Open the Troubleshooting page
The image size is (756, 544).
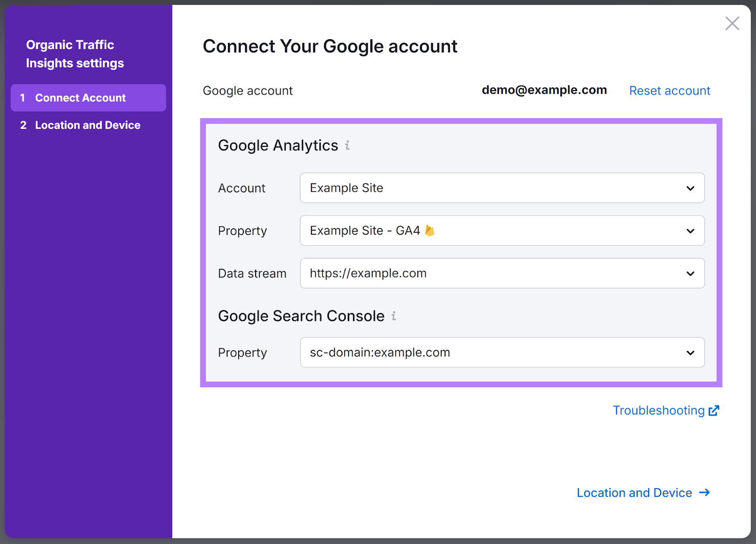659,410
